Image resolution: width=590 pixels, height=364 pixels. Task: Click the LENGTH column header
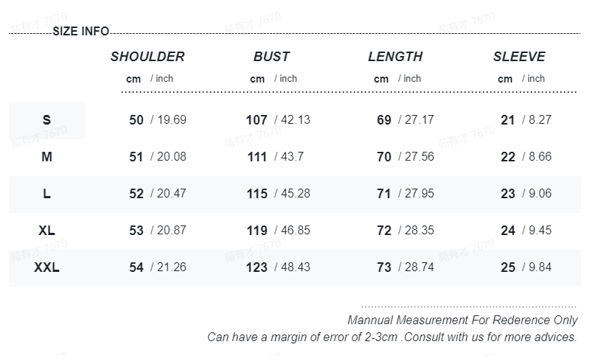395,57
